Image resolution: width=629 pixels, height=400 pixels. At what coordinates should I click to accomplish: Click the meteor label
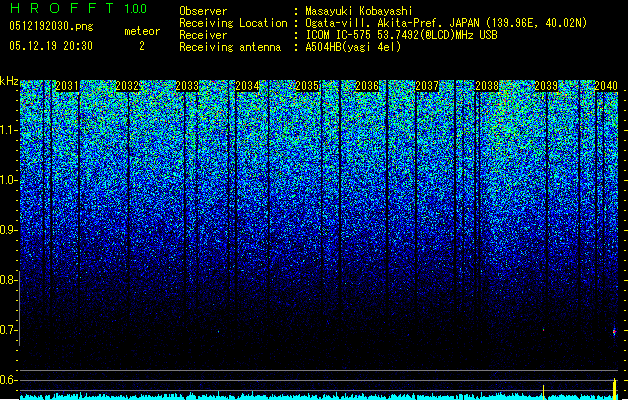tap(142, 31)
